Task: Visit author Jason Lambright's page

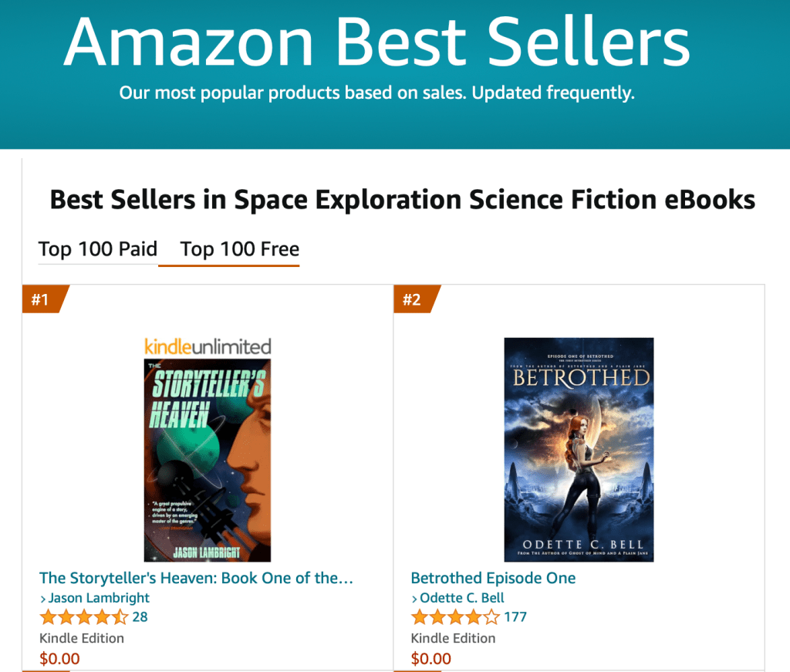Action: [99, 598]
